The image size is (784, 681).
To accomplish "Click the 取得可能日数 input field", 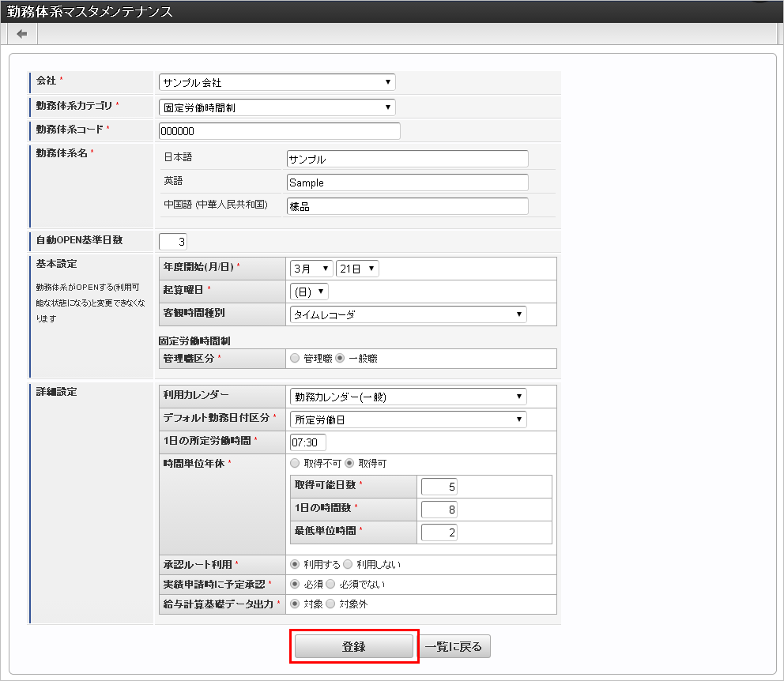I will tap(439, 487).
